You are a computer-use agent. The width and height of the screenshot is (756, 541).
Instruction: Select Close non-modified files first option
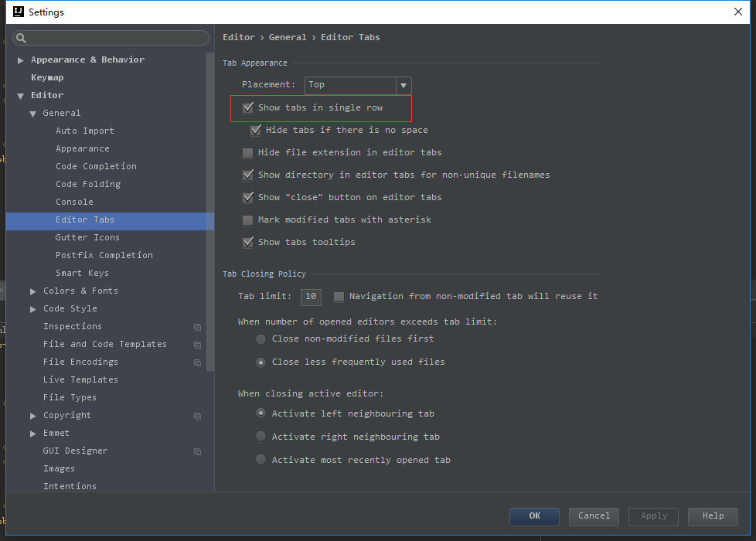261,338
